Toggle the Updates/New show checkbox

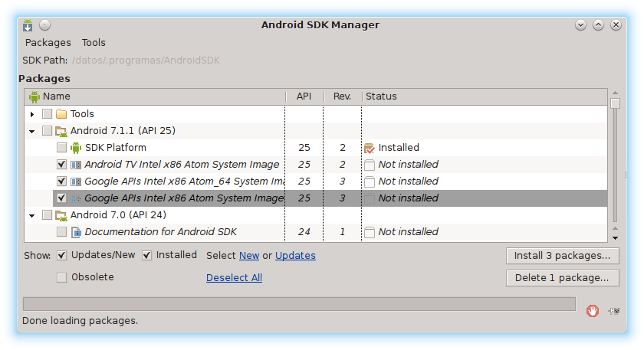click(61, 256)
